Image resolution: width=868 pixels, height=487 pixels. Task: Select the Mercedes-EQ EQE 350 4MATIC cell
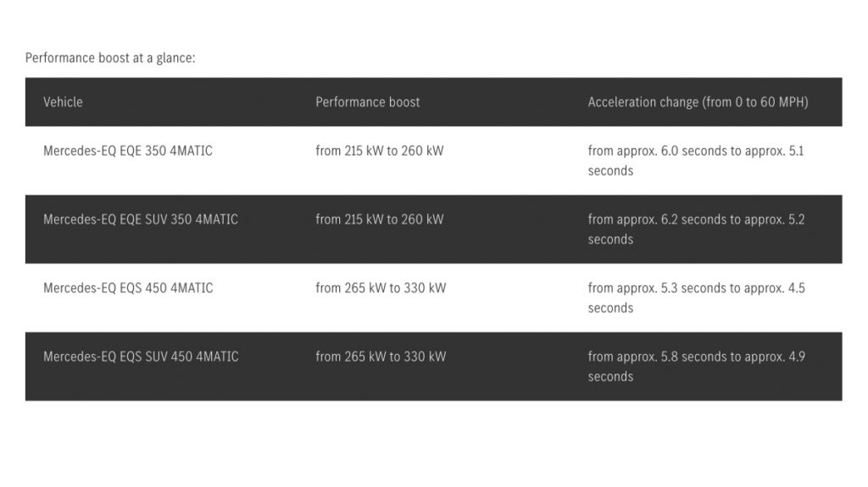[x=128, y=151]
